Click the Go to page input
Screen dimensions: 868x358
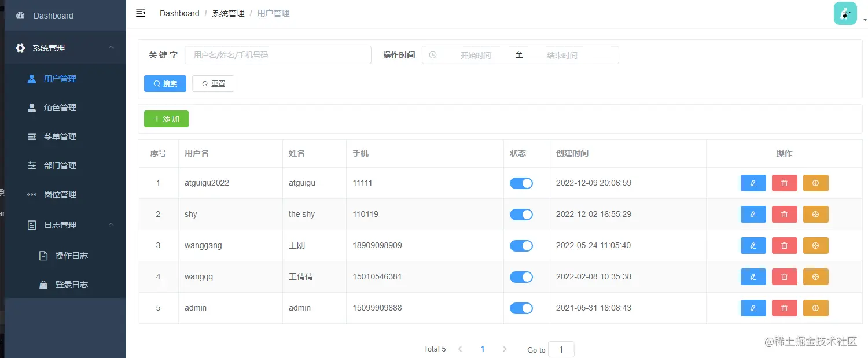point(561,349)
